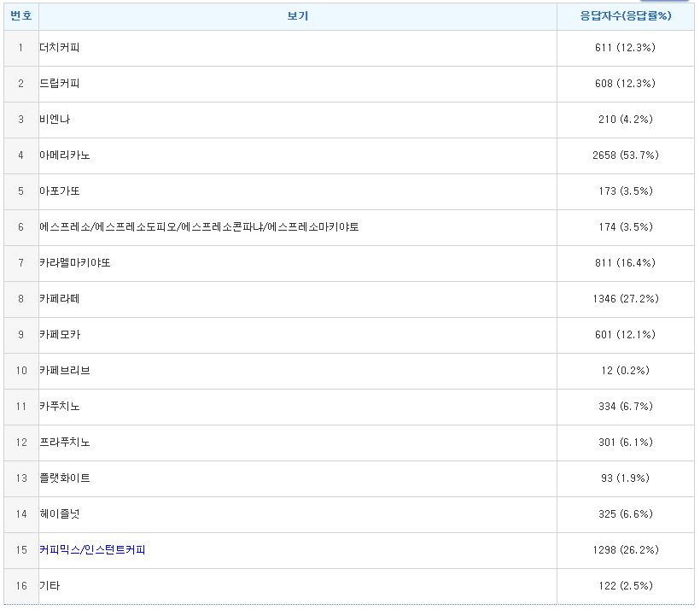Select the 기타 row label
Image resolution: width=700 pixels, height=610 pixels.
[50, 585]
